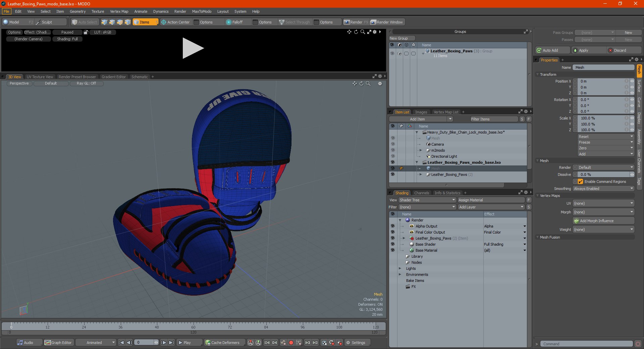Open the Smoothing dropdown
644x349 pixels.
603,189
